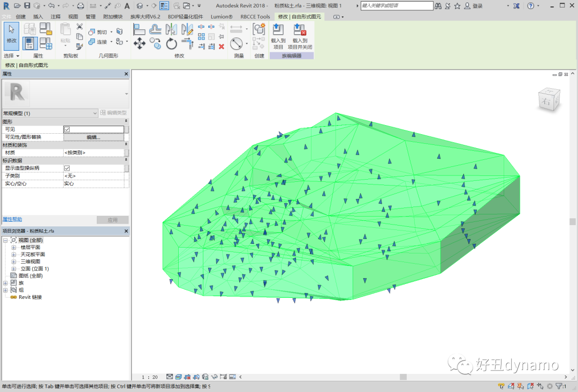Click the red Delete icon

(x=222, y=47)
